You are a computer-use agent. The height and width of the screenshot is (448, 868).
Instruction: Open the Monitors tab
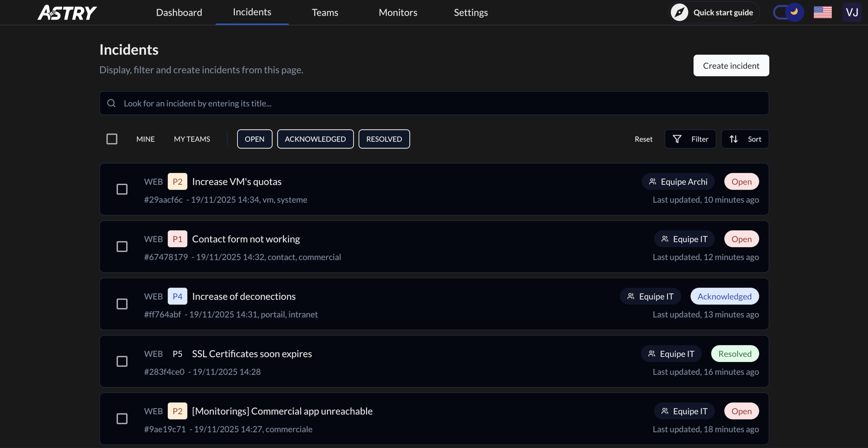[398, 13]
